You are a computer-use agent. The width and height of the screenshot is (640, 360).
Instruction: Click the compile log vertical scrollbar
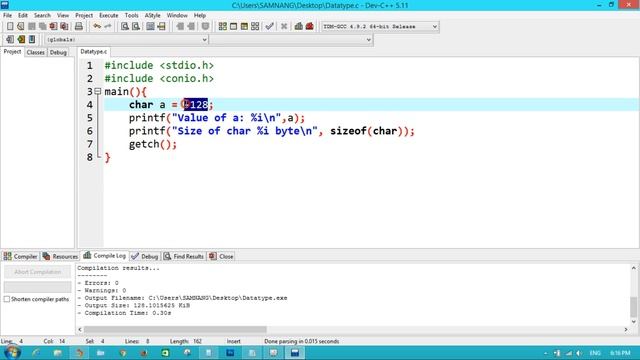pyautogui.click(x=633, y=295)
